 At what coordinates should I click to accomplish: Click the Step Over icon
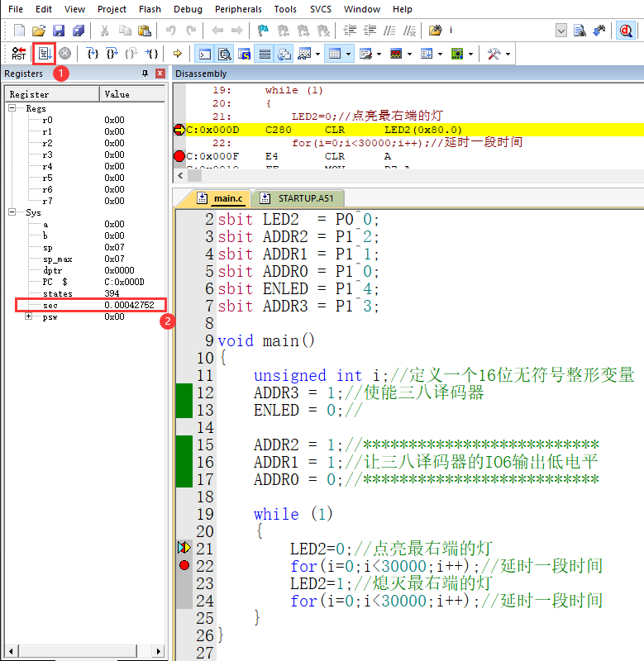coord(112,54)
